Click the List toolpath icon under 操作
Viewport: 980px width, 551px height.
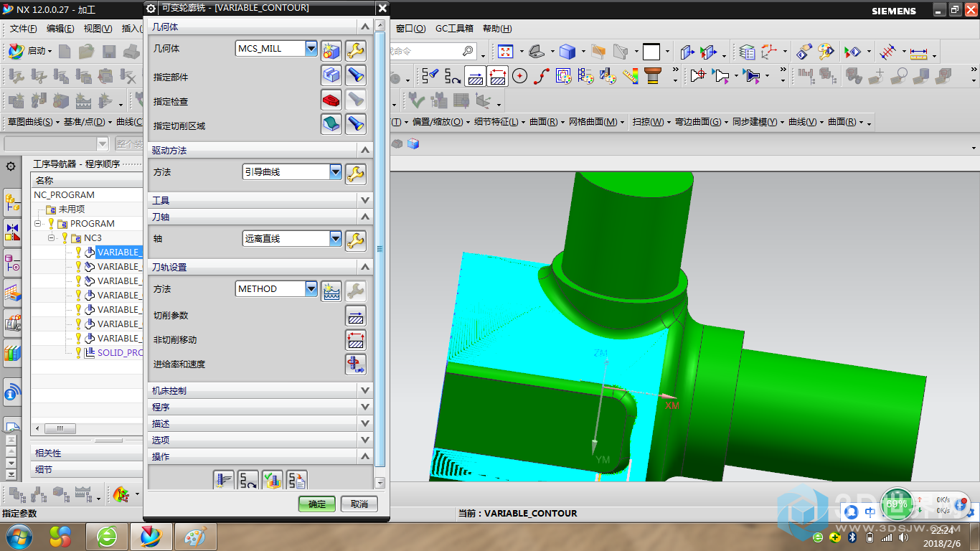pyautogui.click(x=297, y=480)
